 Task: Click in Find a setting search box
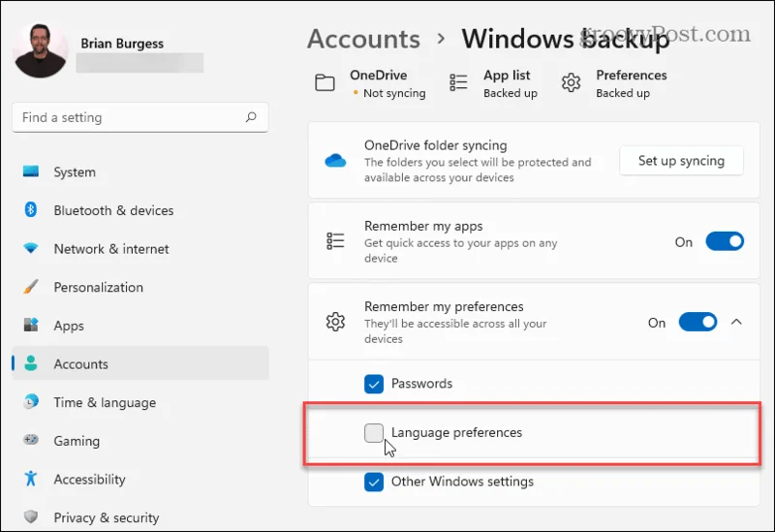pyautogui.click(x=140, y=117)
